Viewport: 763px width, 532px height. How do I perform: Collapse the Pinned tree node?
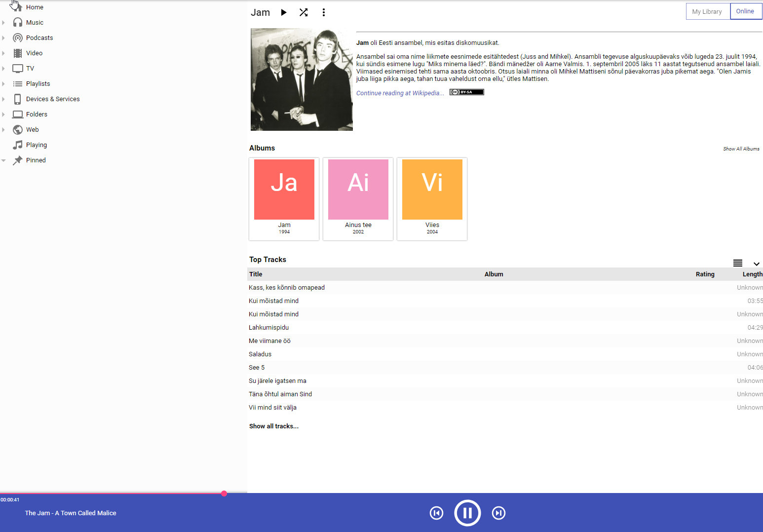click(x=3, y=160)
